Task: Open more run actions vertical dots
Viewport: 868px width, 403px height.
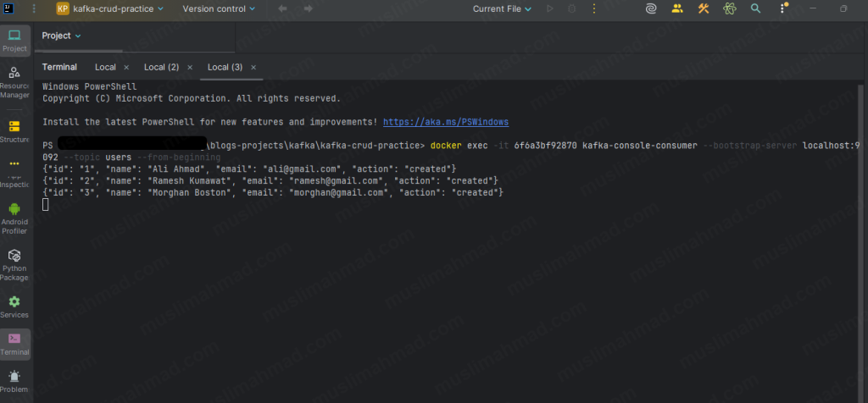Action: tap(594, 8)
